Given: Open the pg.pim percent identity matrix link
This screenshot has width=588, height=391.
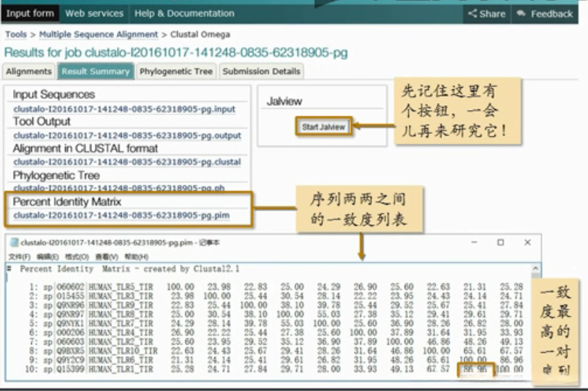Looking at the screenshot, I should tap(122, 215).
